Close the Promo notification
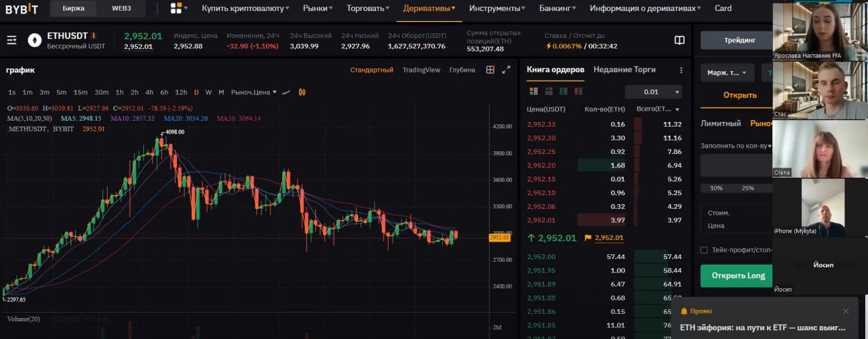868x339 pixels. click(846, 311)
